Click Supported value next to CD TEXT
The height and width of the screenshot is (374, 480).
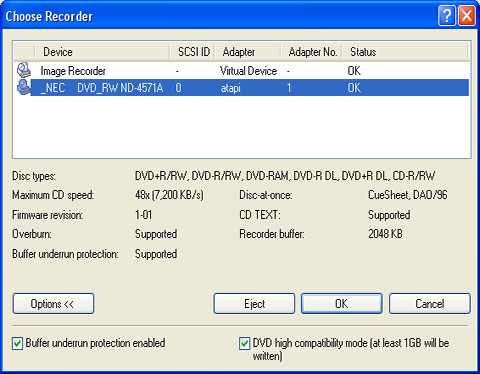[x=389, y=215]
